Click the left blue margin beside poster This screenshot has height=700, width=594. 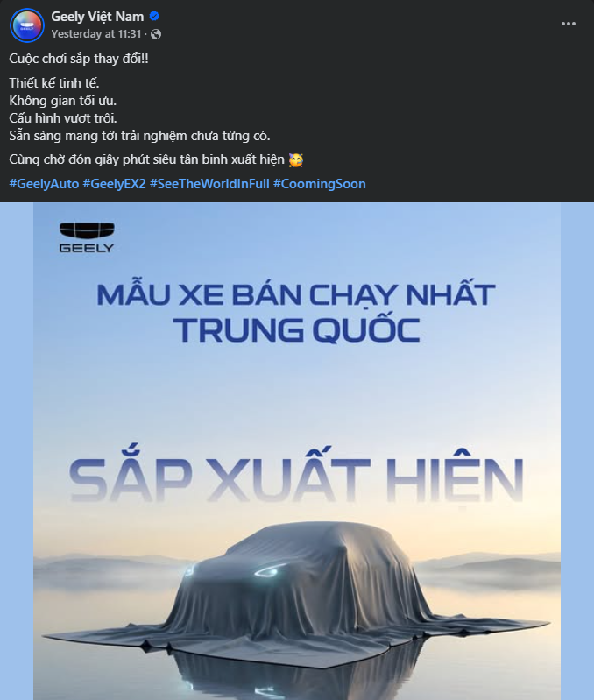pos(17,451)
